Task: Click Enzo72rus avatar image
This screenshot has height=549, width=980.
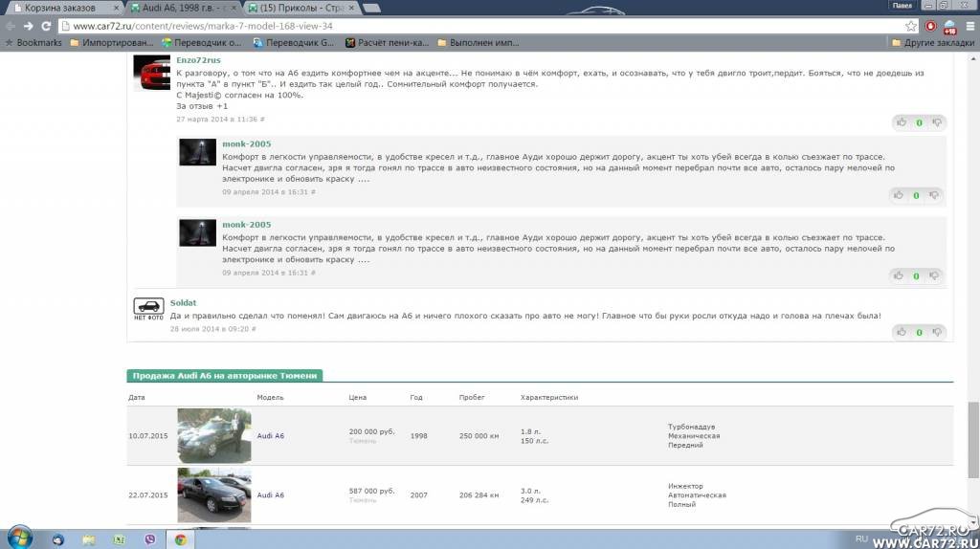Action: point(152,73)
